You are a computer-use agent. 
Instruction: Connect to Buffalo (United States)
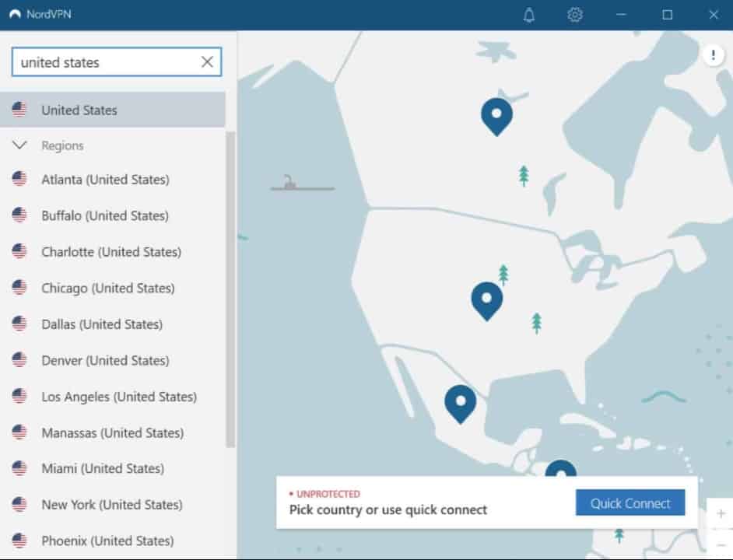113,215
